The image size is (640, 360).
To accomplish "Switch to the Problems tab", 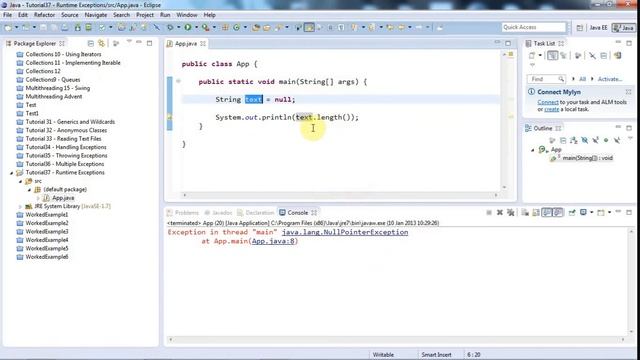I will 182,213.
